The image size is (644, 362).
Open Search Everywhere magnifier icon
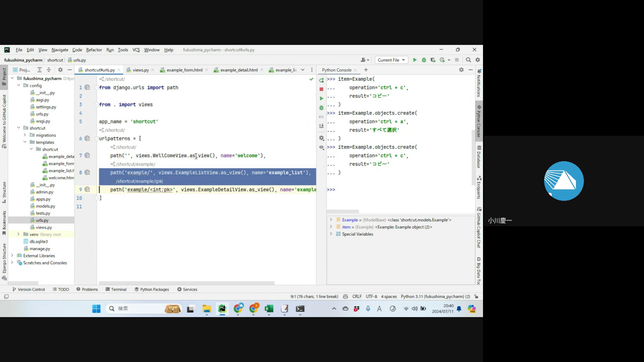pos(468,60)
